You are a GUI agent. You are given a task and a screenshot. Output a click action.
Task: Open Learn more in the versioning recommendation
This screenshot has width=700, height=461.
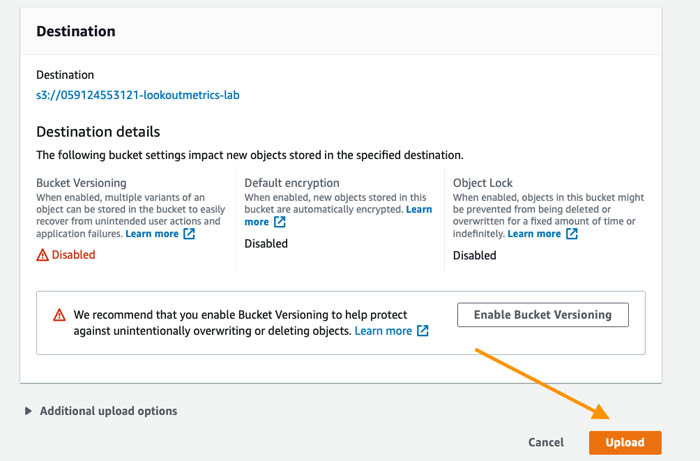(383, 331)
